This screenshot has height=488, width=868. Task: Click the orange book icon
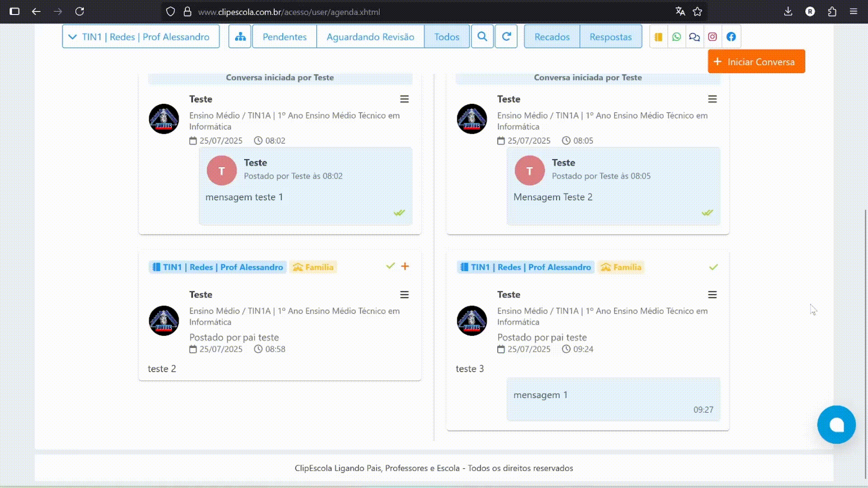(658, 37)
